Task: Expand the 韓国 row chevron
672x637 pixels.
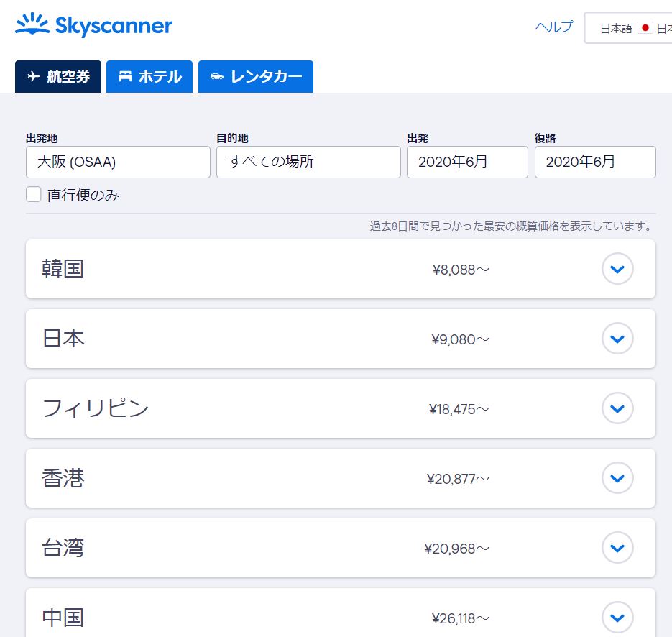Action: pos(617,269)
